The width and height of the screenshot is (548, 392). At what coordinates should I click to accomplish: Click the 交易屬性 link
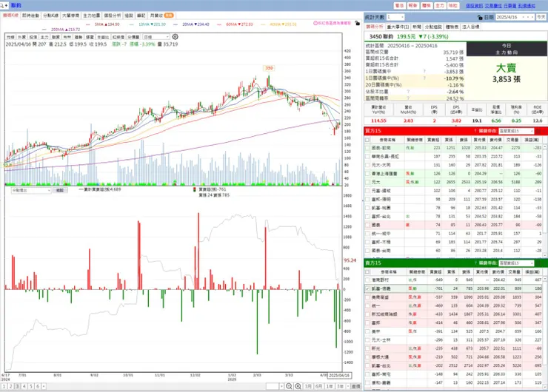493,6
